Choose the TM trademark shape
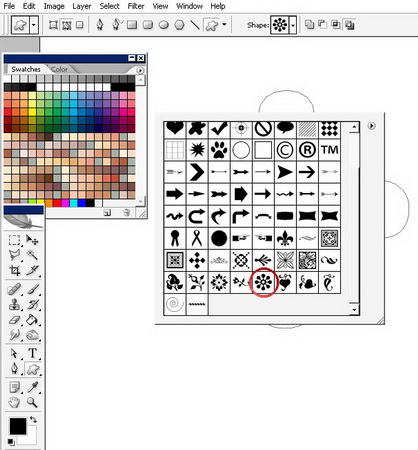Viewport: 418px width, 450px height. [x=329, y=150]
